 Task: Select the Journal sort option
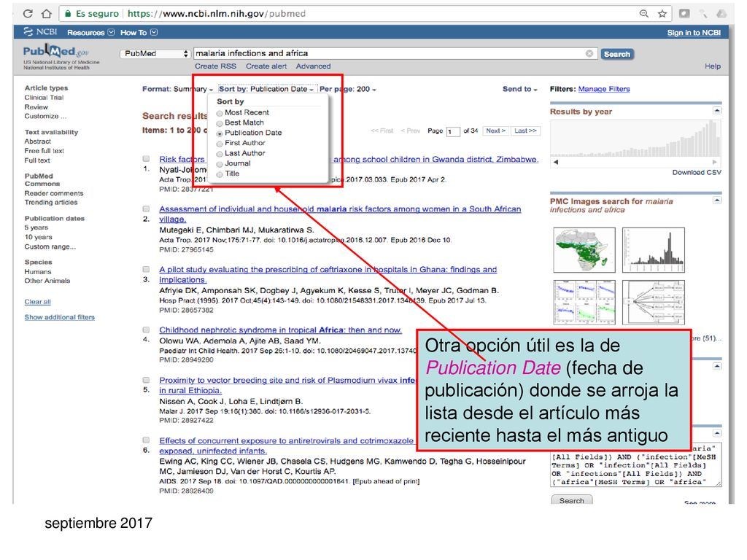point(220,164)
